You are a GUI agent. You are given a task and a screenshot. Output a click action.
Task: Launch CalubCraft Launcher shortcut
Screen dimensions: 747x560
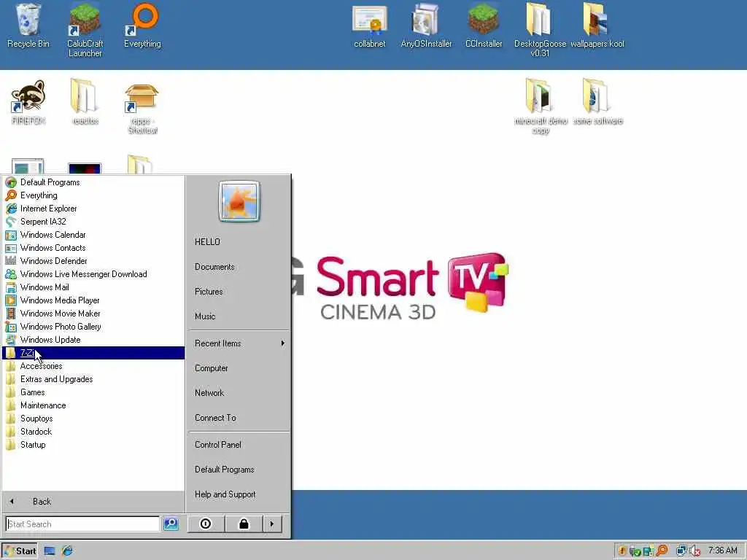click(85, 29)
